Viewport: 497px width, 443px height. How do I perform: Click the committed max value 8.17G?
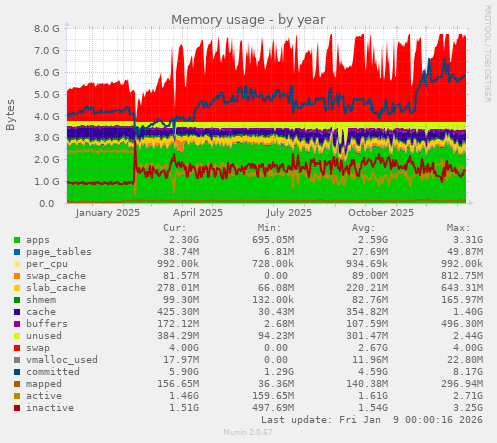click(x=468, y=372)
